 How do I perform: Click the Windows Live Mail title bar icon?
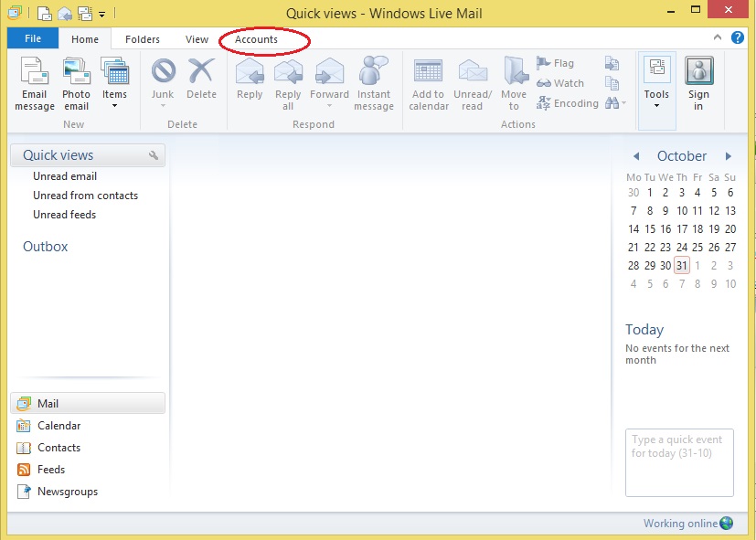point(15,13)
